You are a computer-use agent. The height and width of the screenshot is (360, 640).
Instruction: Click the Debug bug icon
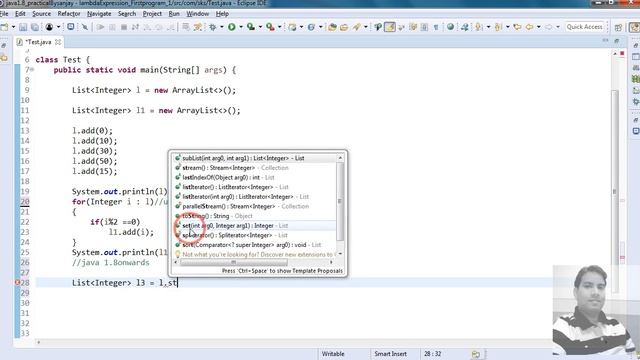pos(213,27)
